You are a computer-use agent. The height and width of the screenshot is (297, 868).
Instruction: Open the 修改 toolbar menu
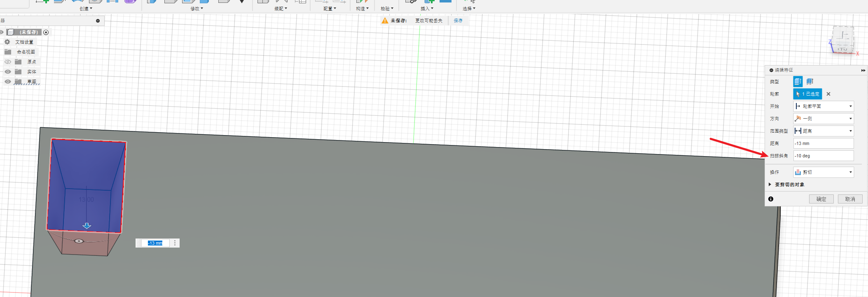click(x=197, y=8)
